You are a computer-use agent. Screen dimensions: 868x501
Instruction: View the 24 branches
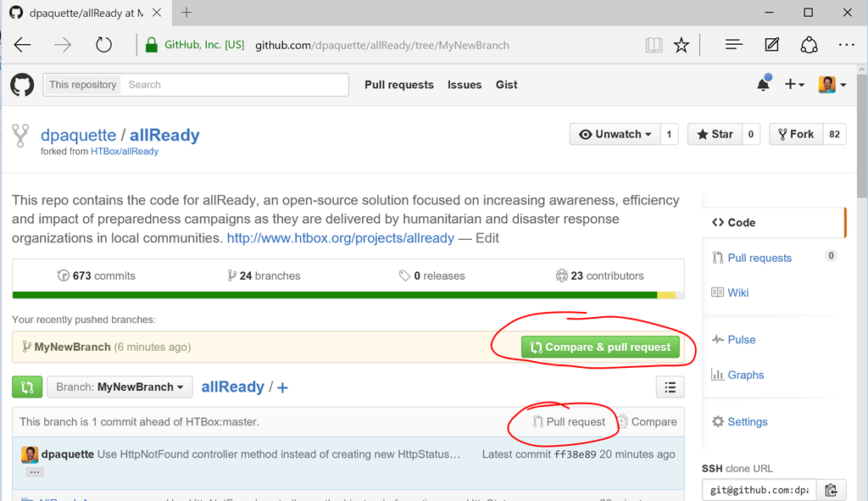click(x=264, y=276)
